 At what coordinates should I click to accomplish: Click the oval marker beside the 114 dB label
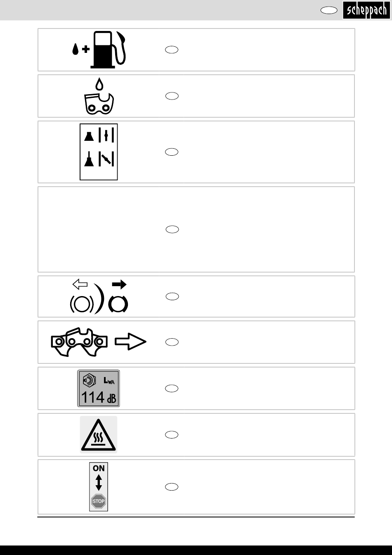172,388
